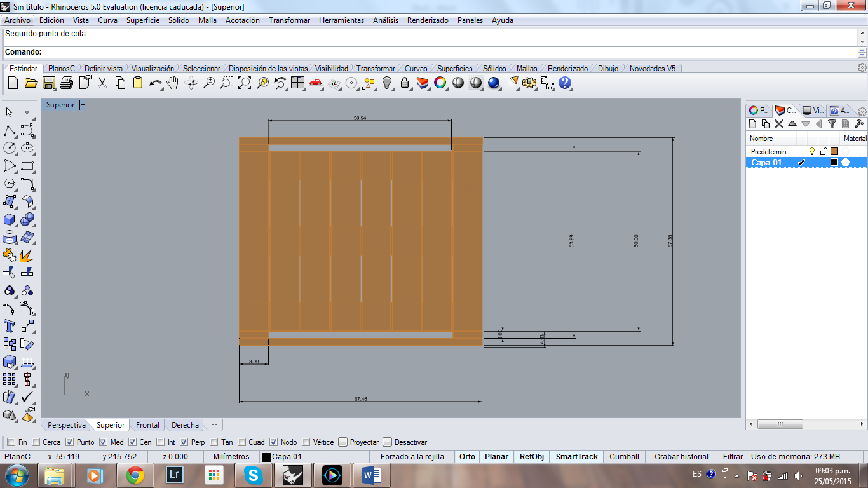Click the layer filter funnel icon

tap(832, 124)
